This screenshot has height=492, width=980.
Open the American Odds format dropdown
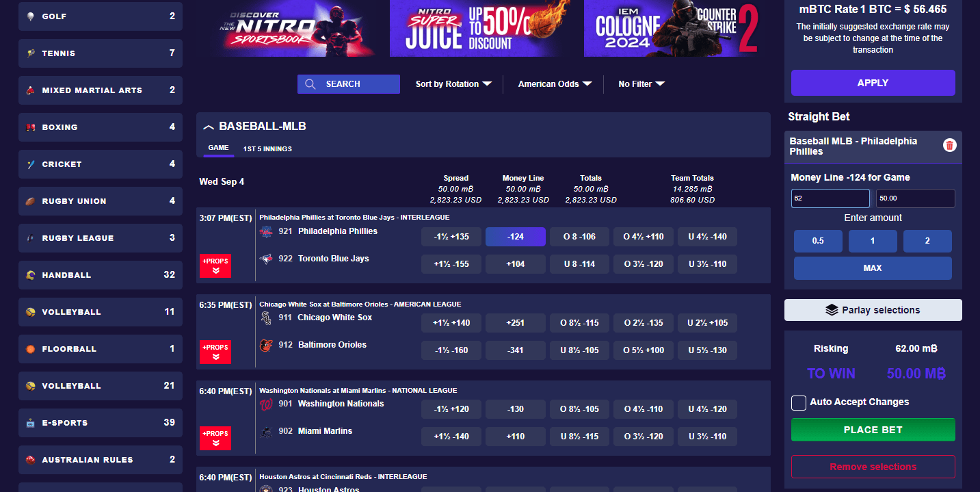point(554,84)
